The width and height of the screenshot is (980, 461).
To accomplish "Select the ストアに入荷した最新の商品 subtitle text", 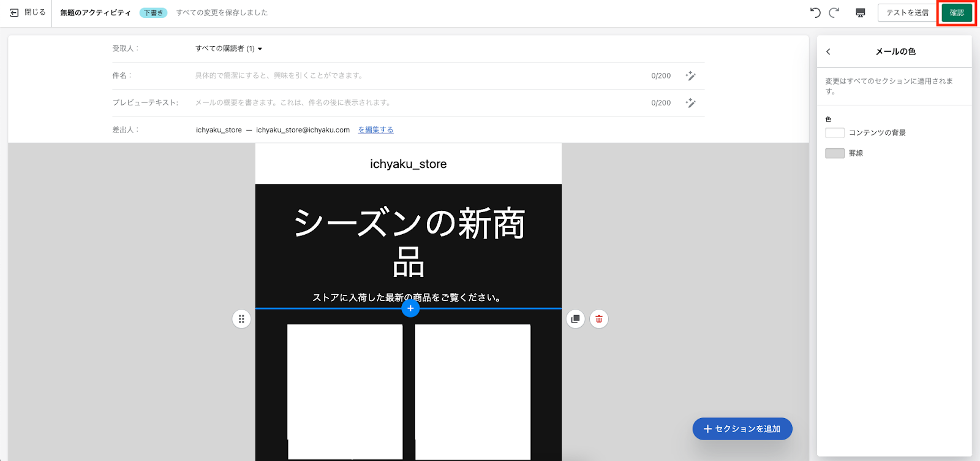I will pyautogui.click(x=409, y=297).
